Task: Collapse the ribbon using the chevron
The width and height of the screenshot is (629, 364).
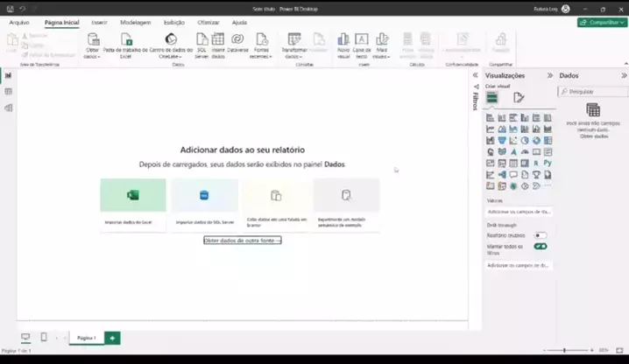Action: coord(625,64)
